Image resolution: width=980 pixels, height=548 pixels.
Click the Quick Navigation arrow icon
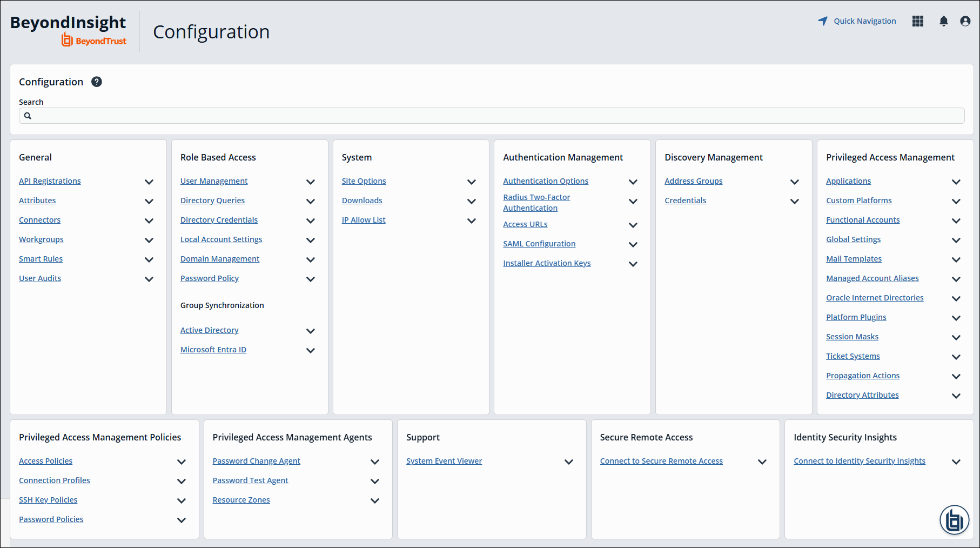pos(823,21)
